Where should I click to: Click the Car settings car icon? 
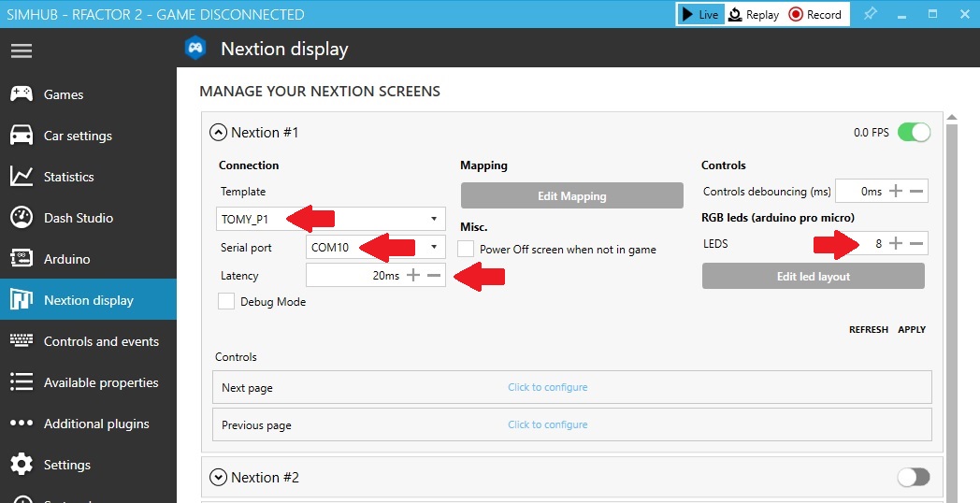(22, 136)
